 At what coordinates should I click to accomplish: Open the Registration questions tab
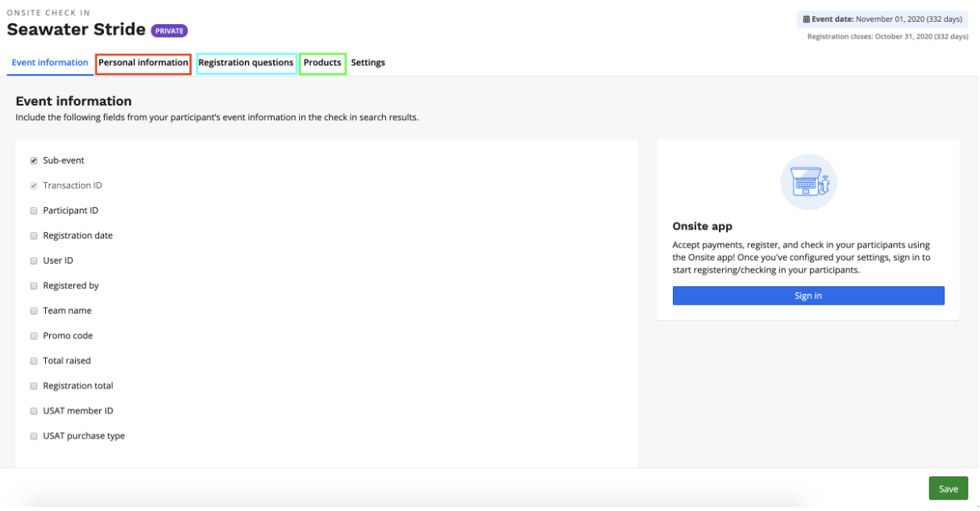246,63
